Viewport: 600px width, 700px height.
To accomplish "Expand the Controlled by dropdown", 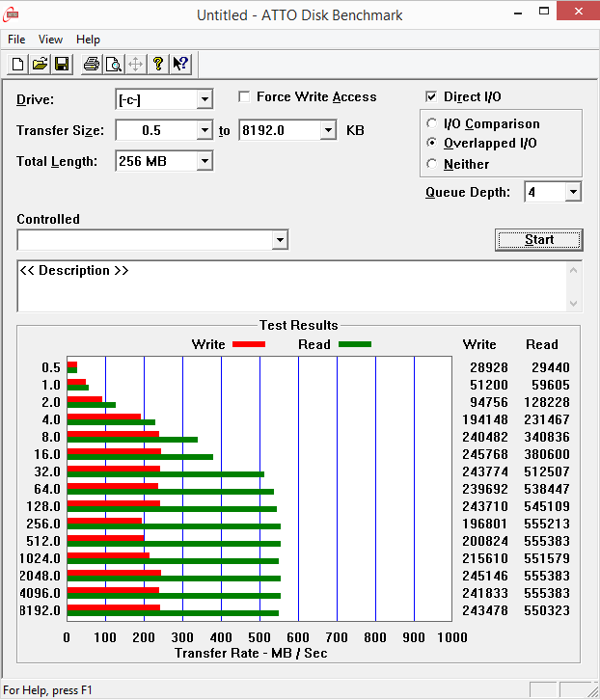I will tap(280, 240).
